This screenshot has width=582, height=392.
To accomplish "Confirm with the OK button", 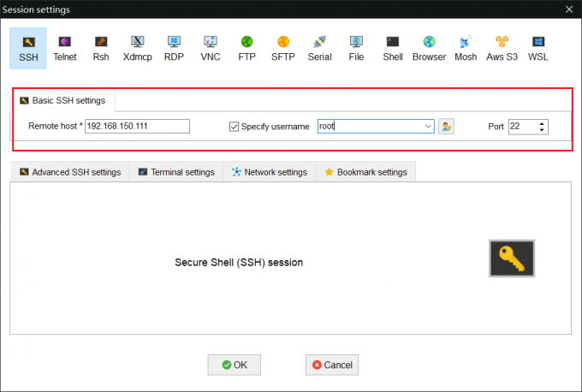I will pos(235,365).
